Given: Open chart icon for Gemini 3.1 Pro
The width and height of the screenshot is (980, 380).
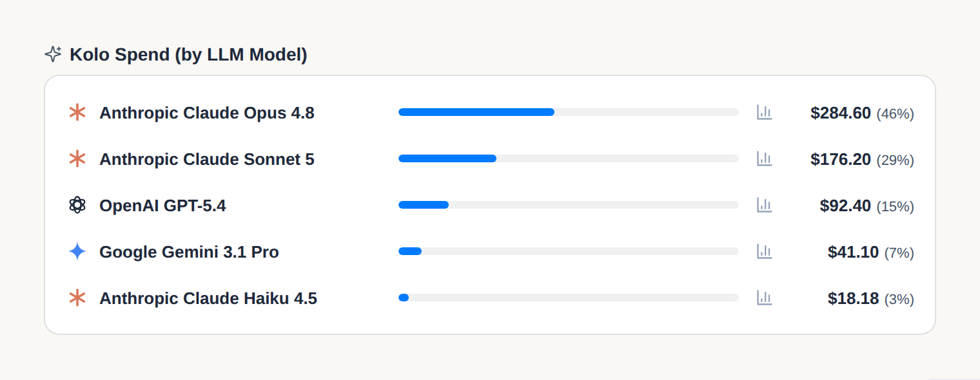Looking at the screenshot, I should (764, 251).
